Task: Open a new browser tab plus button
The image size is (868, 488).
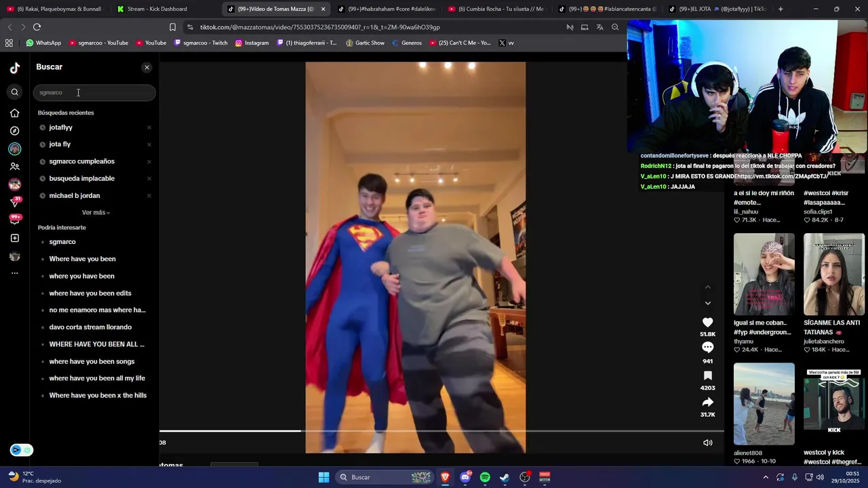Action: tap(781, 9)
